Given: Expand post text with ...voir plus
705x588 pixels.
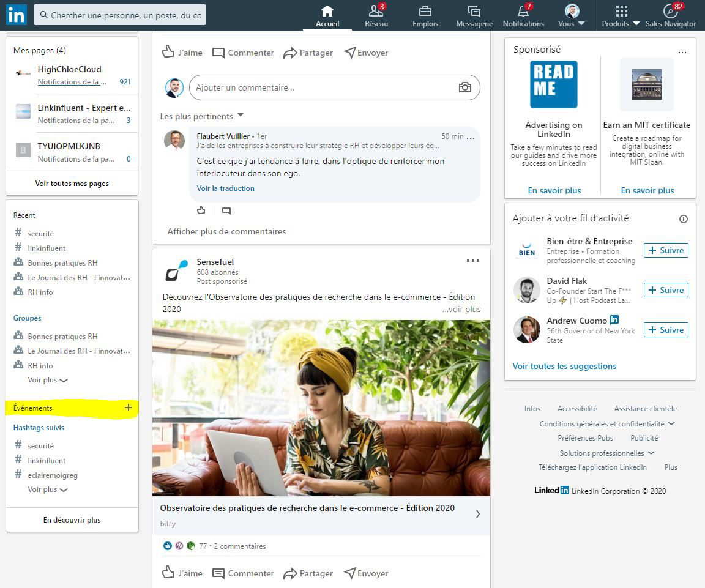Looking at the screenshot, I should tap(461, 309).
